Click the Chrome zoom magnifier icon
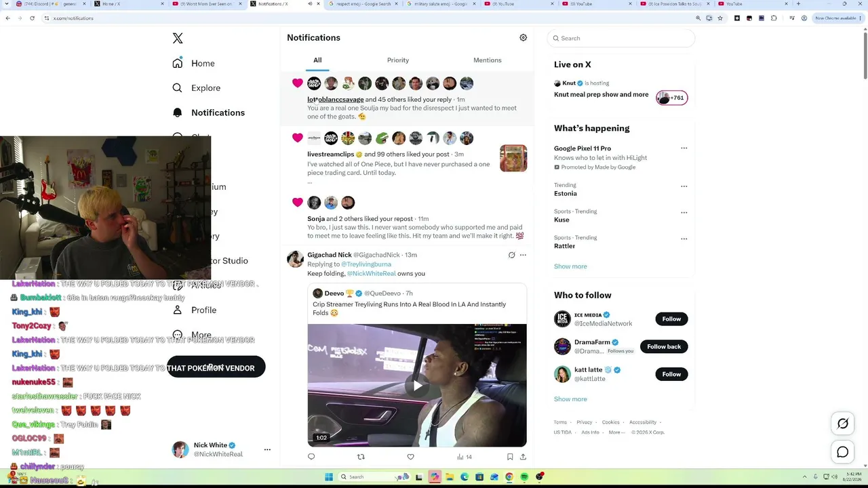 point(698,18)
